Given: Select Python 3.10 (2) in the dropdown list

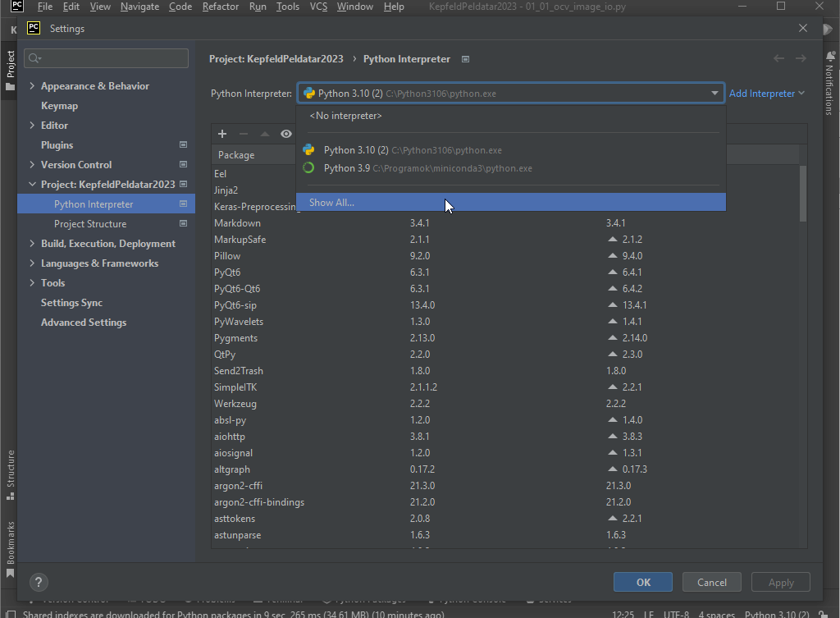Looking at the screenshot, I should click(x=511, y=150).
